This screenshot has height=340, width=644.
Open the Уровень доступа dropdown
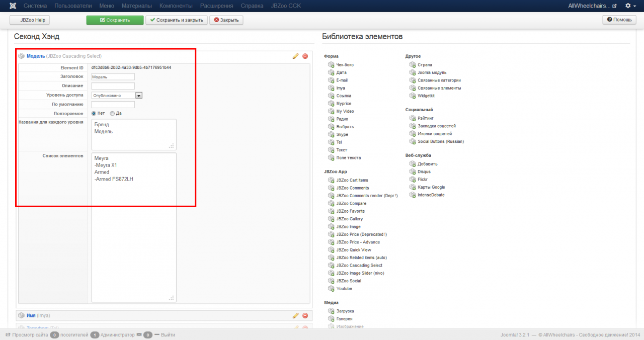point(117,95)
